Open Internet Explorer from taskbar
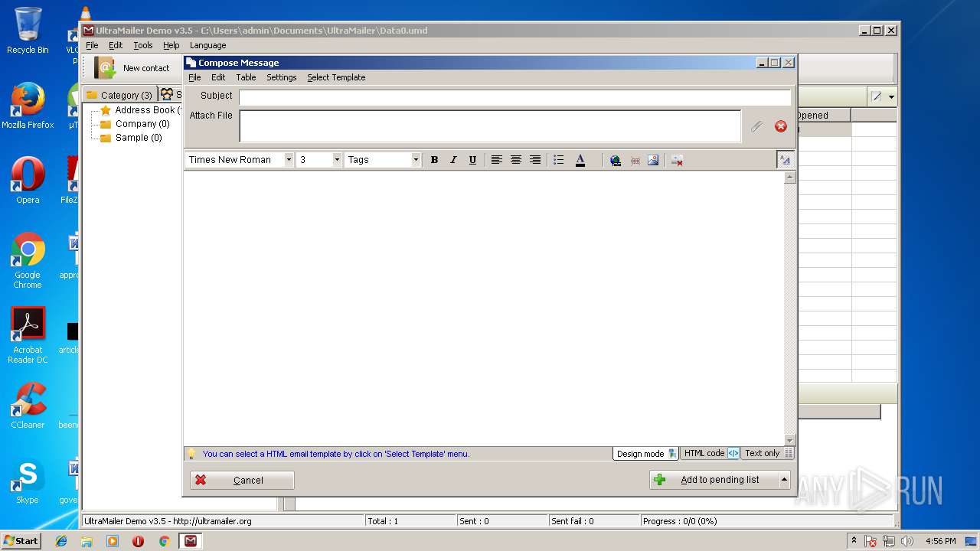The width and height of the screenshot is (980, 551). tap(61, 541)
